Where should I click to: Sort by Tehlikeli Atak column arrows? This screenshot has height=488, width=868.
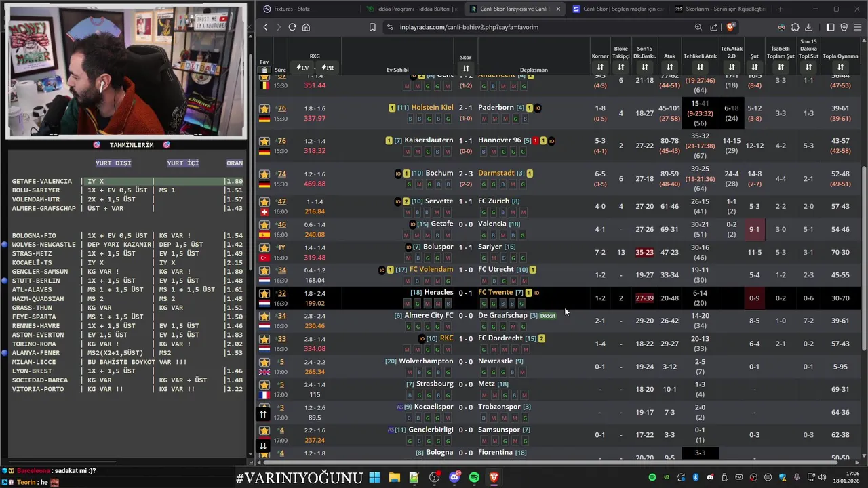point(700,67)
